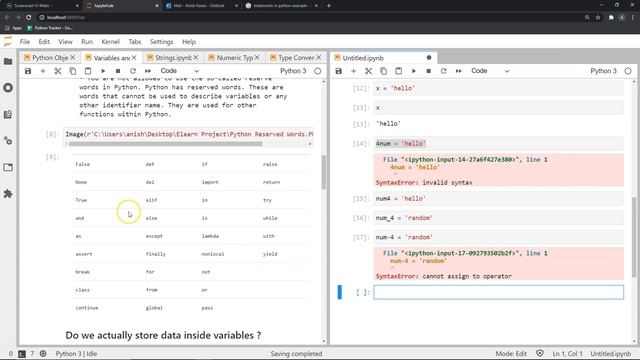Open the Kernel menu

coord(111,42)
